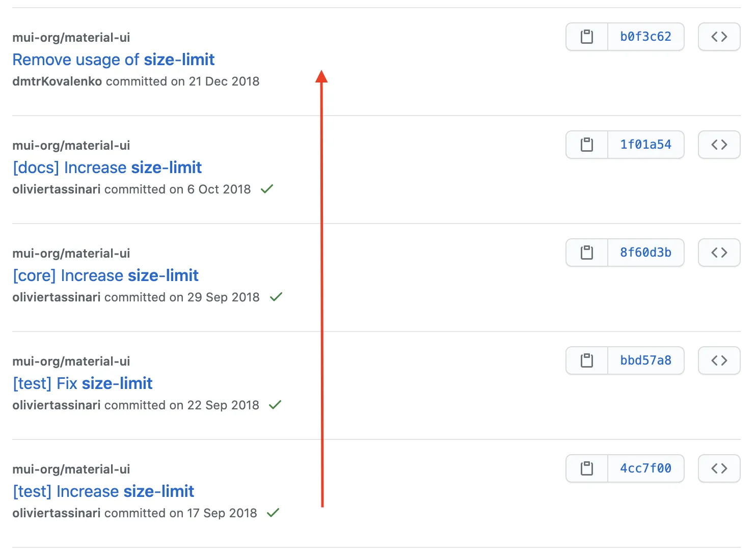Copy SHA for commit 4cc7f00
Image resolution: width=756 pixels, height=557 pixels.
click(x=587, y=468)
